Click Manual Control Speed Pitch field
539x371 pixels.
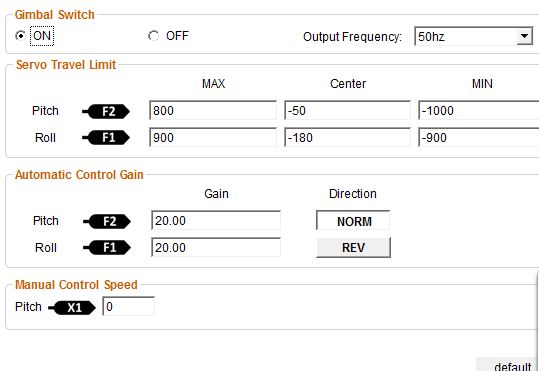point(129,306)
